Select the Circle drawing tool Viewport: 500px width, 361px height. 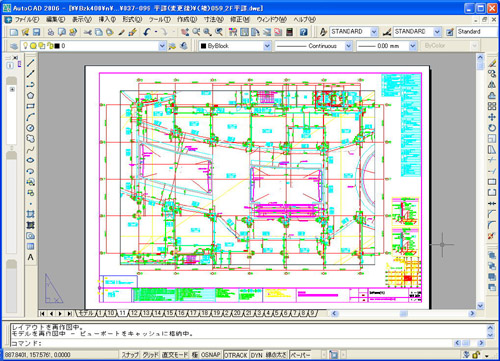[x=30, y=128]
